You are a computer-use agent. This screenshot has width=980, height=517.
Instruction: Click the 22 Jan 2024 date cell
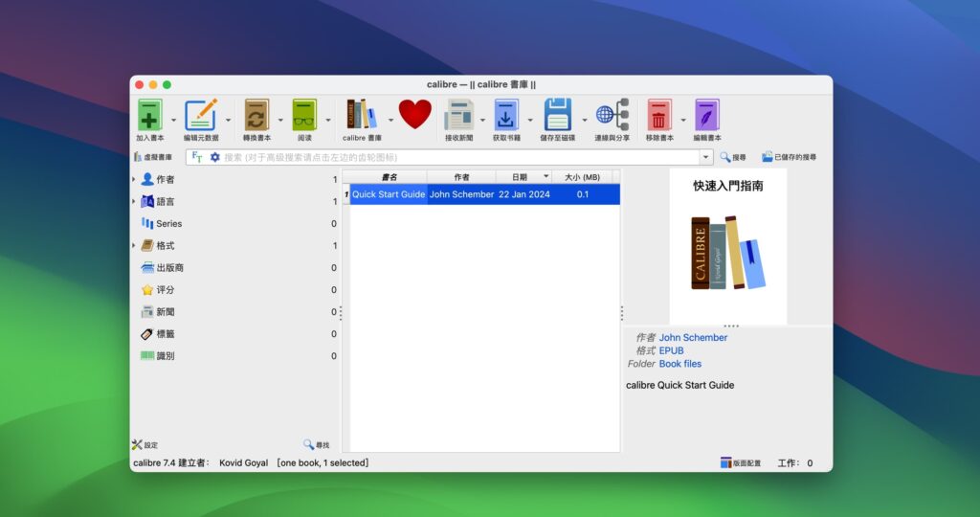(x=523, y=194)
